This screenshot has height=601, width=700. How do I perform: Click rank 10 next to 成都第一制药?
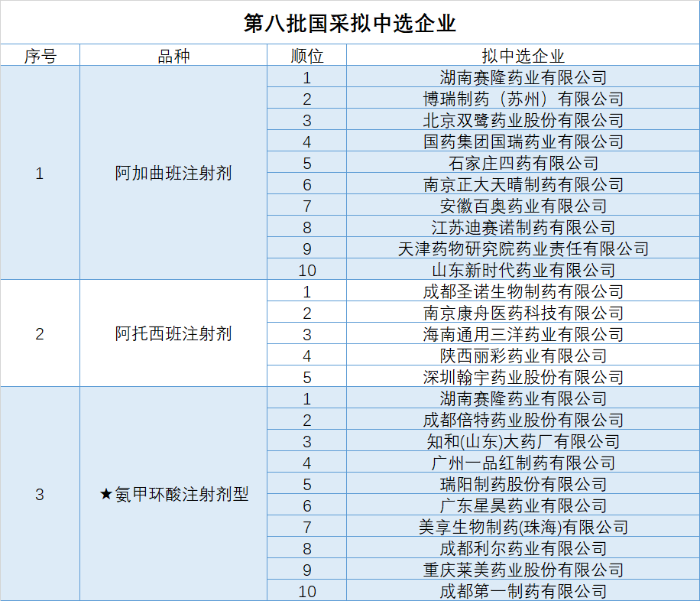[306, 591]
